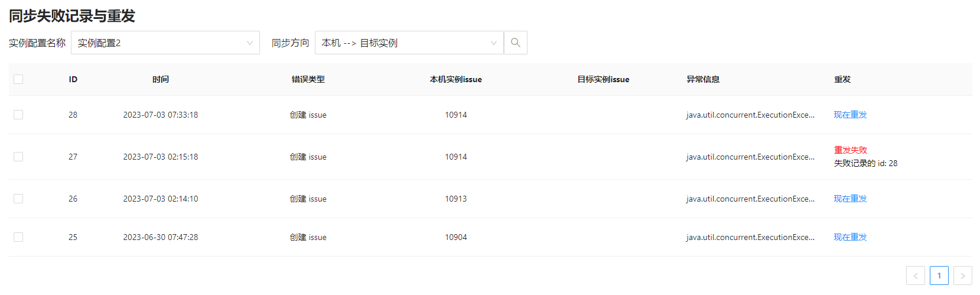
Task: Click the 错误类型 column header
Action: click(308, 79)
